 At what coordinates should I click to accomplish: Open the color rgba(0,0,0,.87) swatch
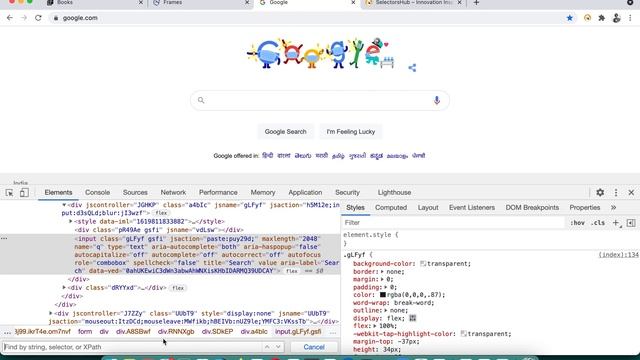(x=382, y=295)
